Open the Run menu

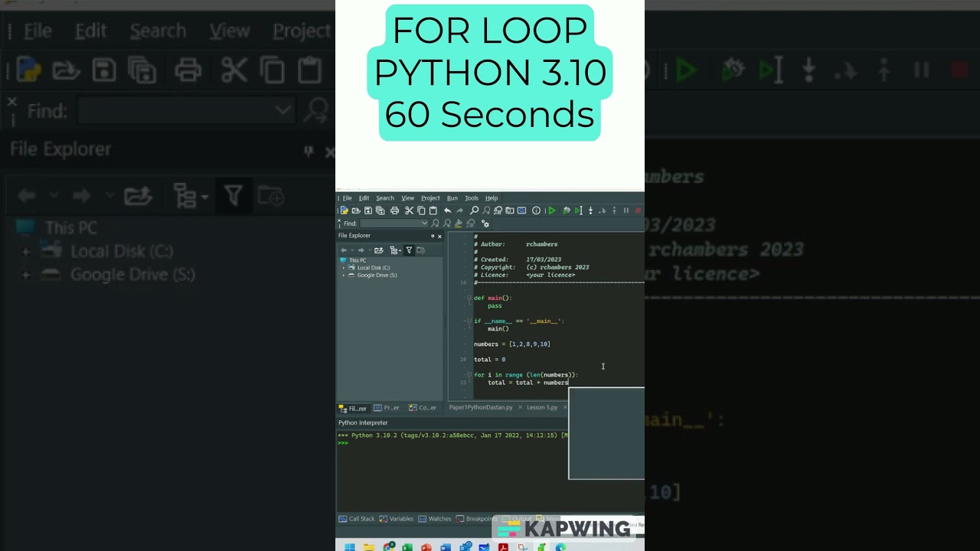(452, 198)
